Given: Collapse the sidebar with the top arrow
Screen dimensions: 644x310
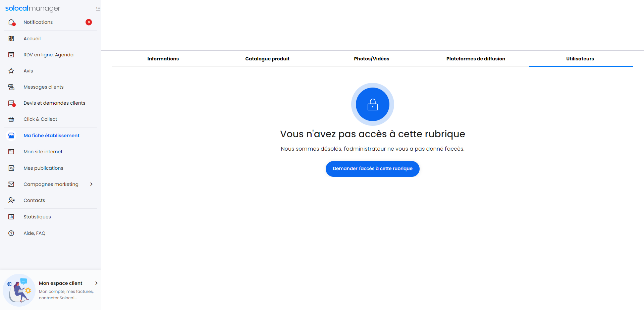Looking at the screenshot, I should click(x=98, y=9).
